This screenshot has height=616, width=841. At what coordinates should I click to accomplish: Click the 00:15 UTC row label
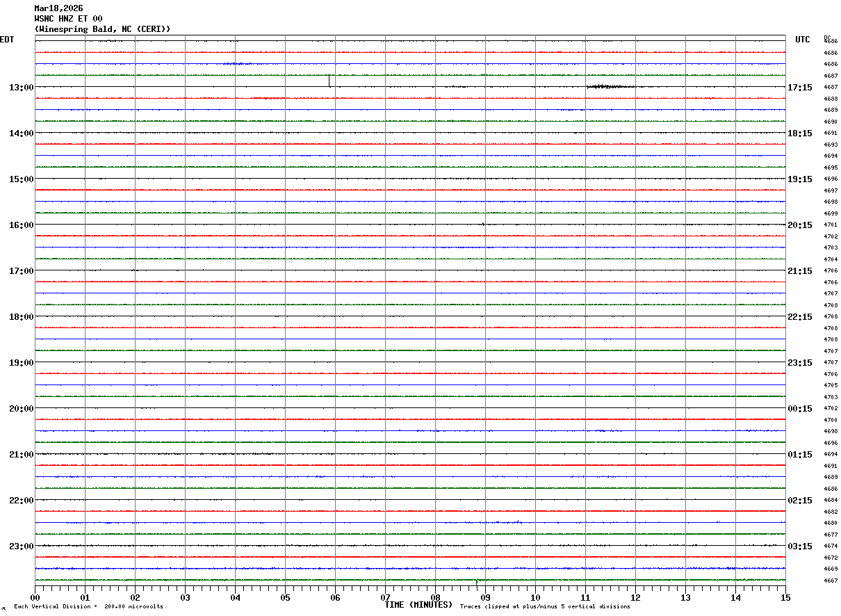[x=800, y=409]
